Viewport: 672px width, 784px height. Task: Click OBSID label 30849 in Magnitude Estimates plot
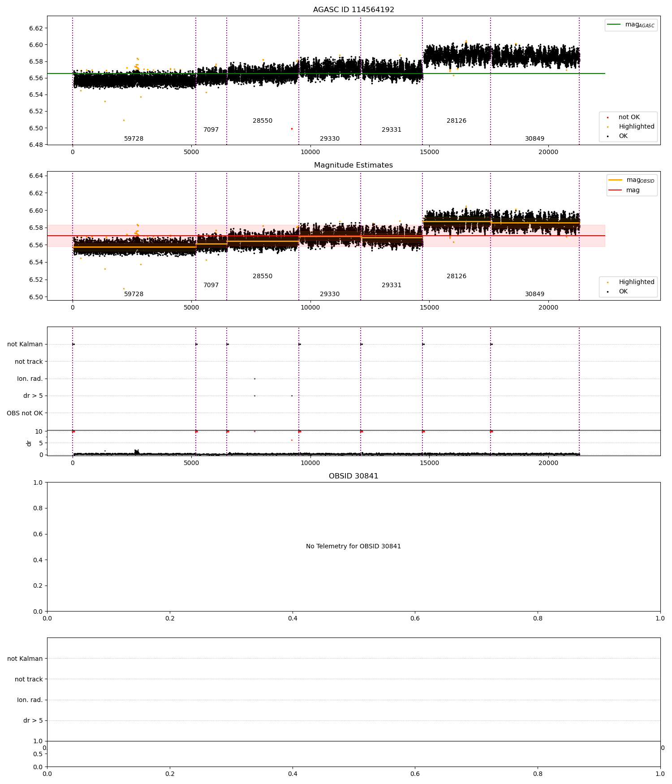click(x=535, y=294)
